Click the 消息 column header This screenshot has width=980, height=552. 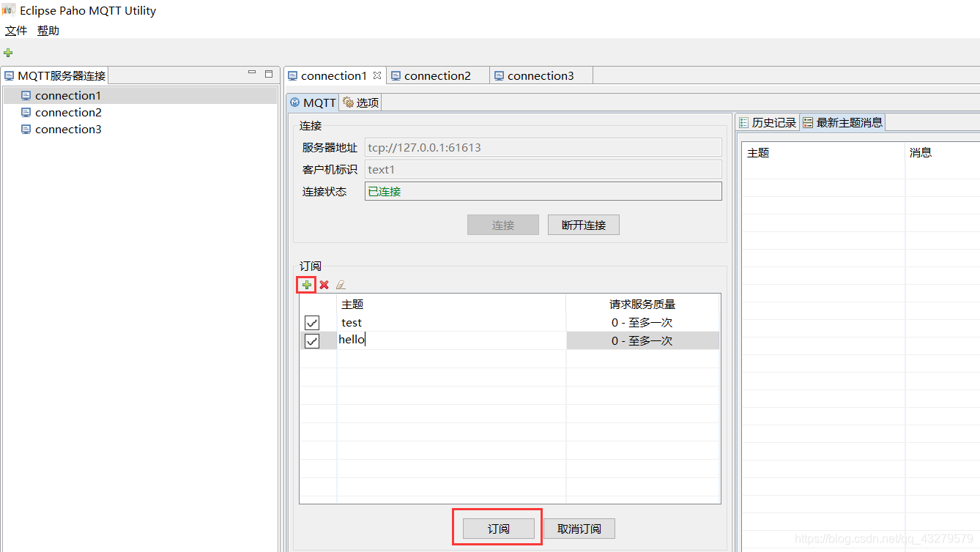click(943, 152)
